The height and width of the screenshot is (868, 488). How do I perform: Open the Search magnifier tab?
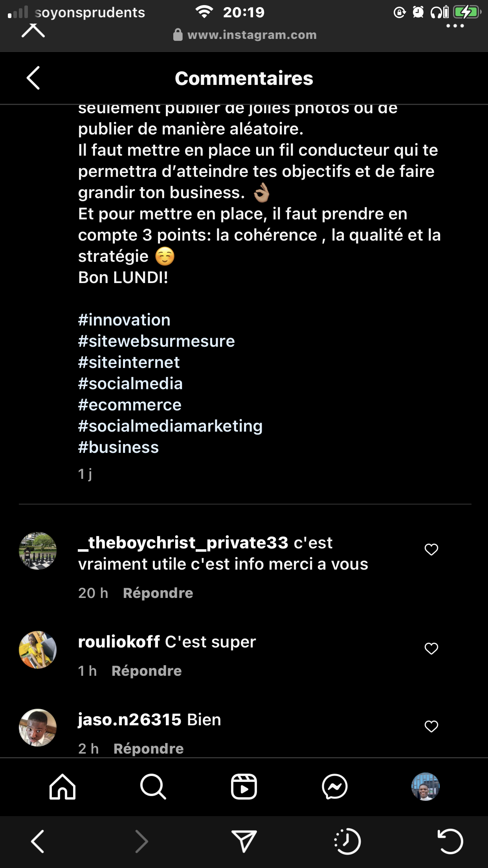coord(153,787)
